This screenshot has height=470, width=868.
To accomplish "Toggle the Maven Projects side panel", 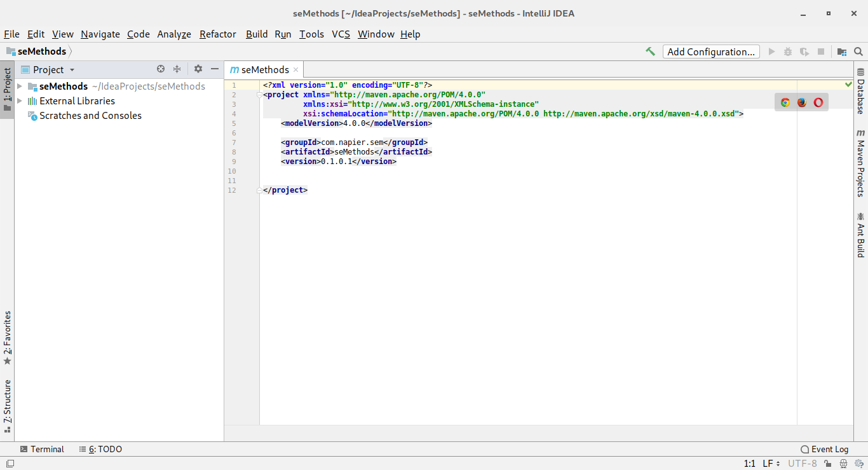I will tap(860, 163).
